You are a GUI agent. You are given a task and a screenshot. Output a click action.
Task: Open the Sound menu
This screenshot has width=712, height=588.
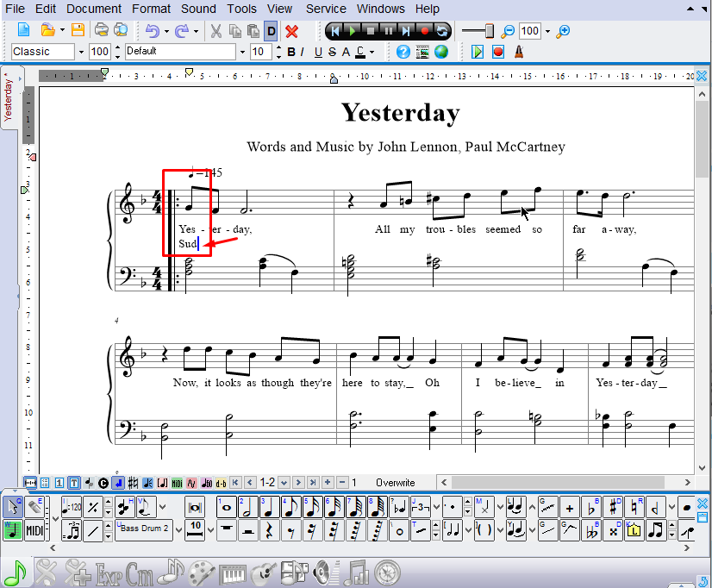pyautogui.click(x=198, y=9)
